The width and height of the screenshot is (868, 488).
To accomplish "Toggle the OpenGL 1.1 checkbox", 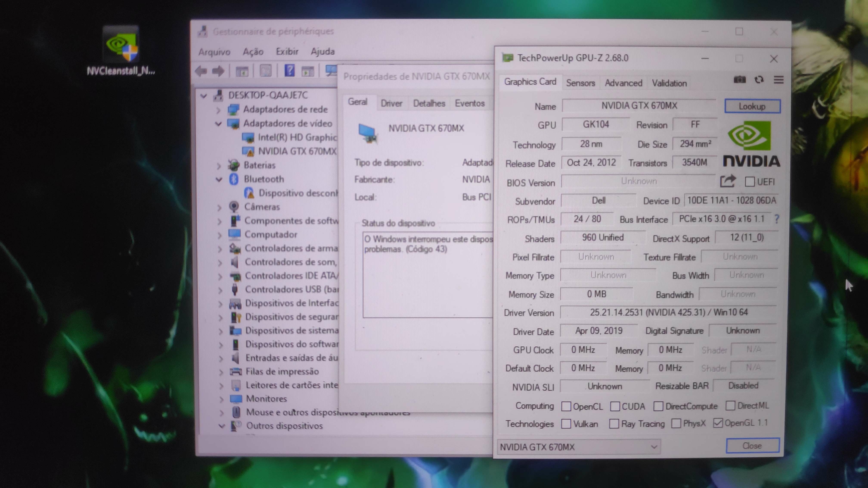I will (718, 423).
